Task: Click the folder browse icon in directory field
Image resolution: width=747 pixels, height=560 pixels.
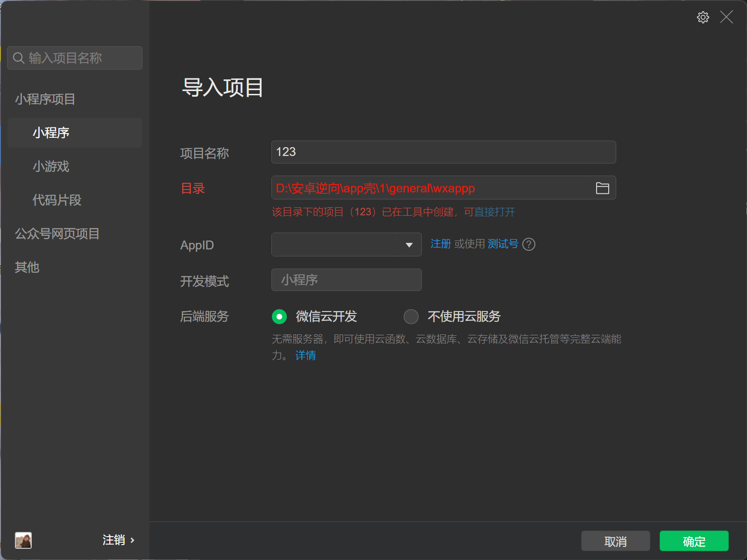Action: coord(602,188)
